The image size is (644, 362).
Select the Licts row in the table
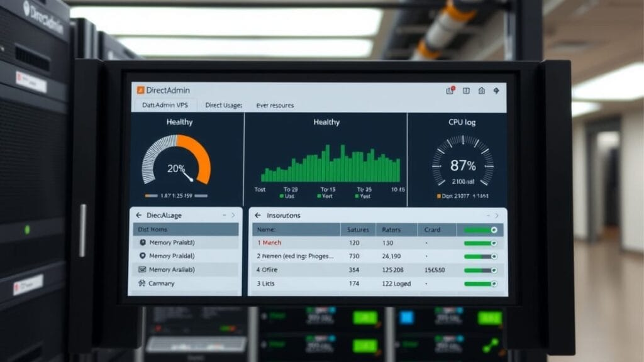click(x=267, y=283)
